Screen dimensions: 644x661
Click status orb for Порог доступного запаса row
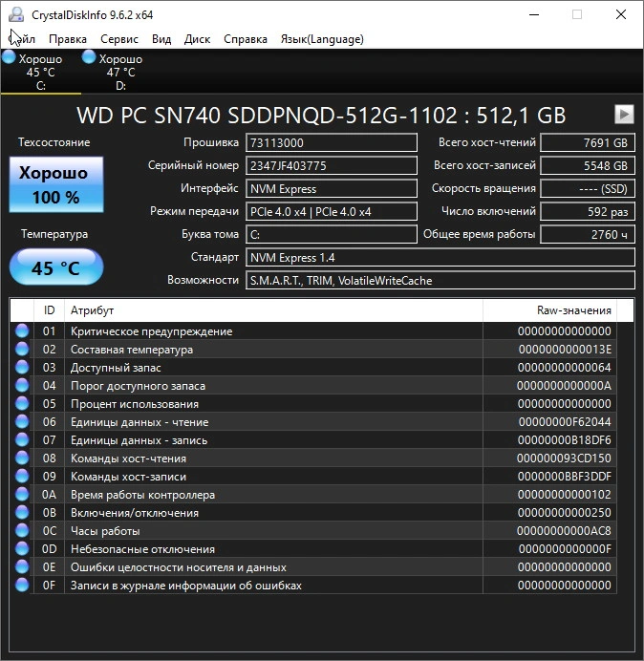[x=22, y=385]
